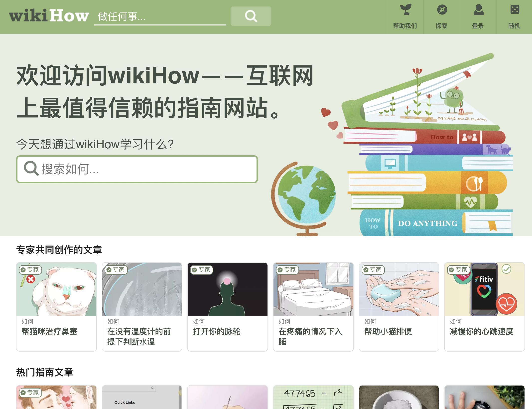Click the 专家 badge on the fitiv phone card
This screenshot has width=532, height=409.
(x=459, y=270)
